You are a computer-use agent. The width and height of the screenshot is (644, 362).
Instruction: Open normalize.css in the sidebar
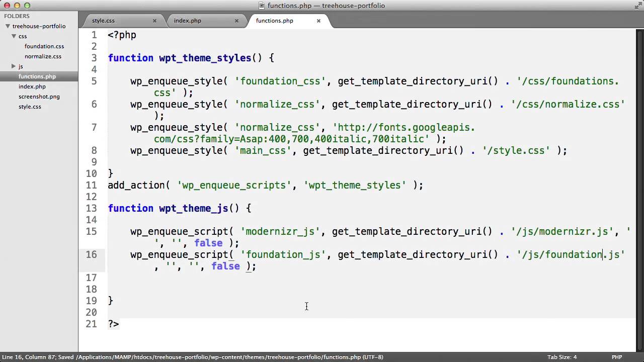pyautogui.click(x=43, y=56)
